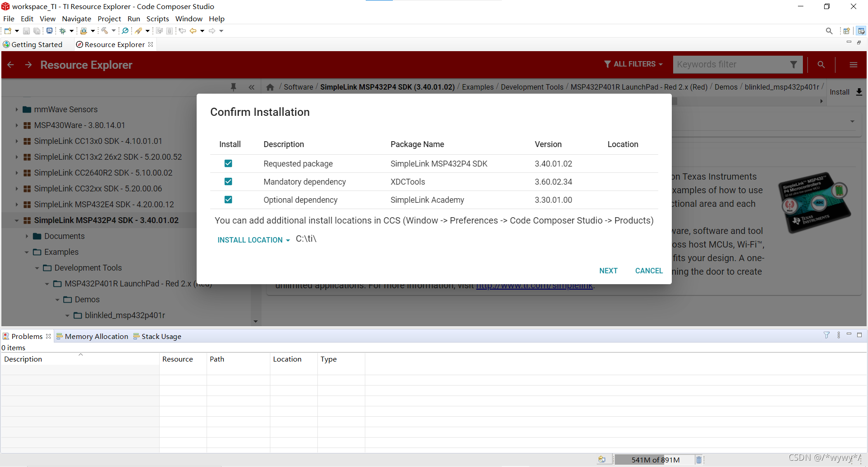The image size is (868, 467).
Task: Select SimpleLink MSP432E4 SDK - 4.20.00.12
Action: click(104, 205)
